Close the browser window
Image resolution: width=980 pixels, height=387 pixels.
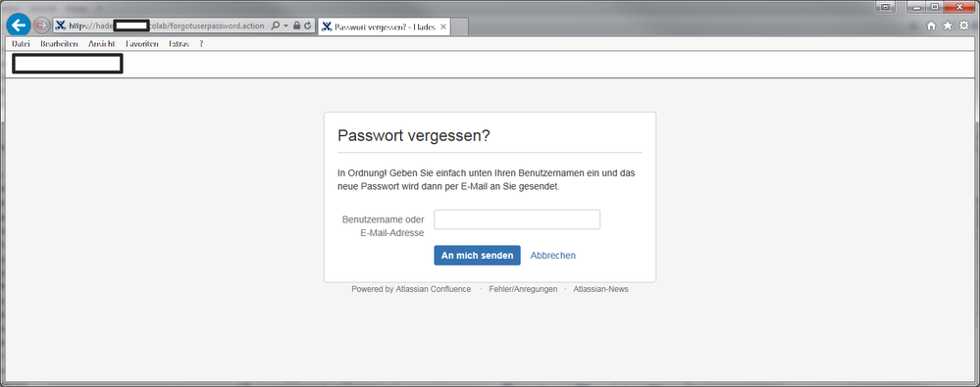pyautogui.click(x=960, y=7)
